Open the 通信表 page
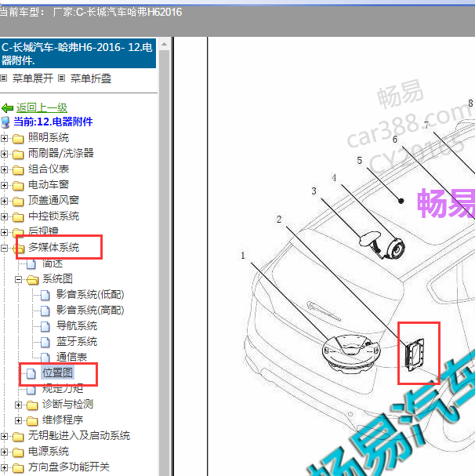 pos(71,357)
